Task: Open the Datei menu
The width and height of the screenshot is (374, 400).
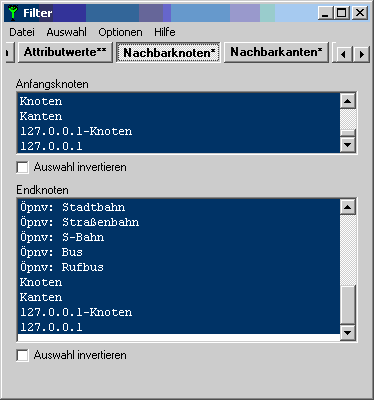Action: click(22, 32)
